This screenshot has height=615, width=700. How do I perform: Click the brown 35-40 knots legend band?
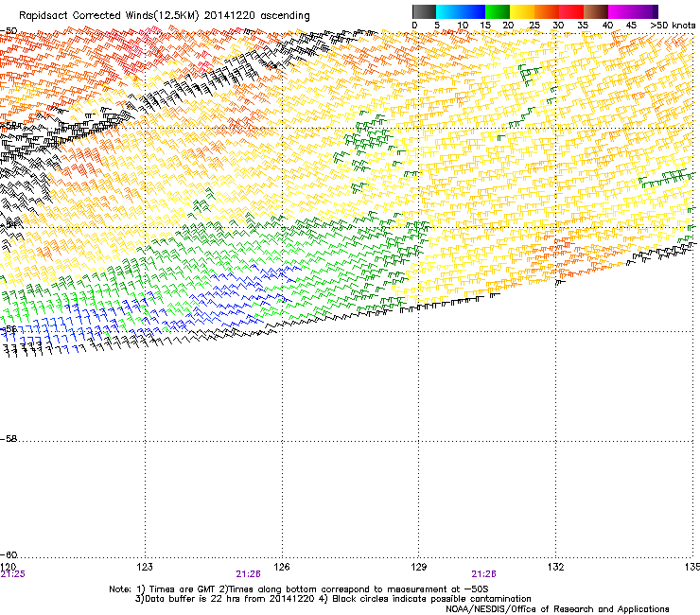click(596, 11)
